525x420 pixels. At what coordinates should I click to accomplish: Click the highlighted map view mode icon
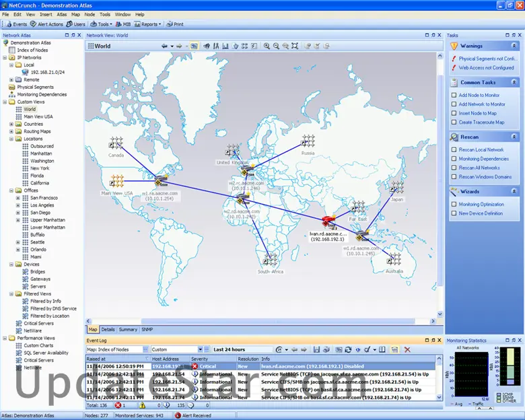194,46
